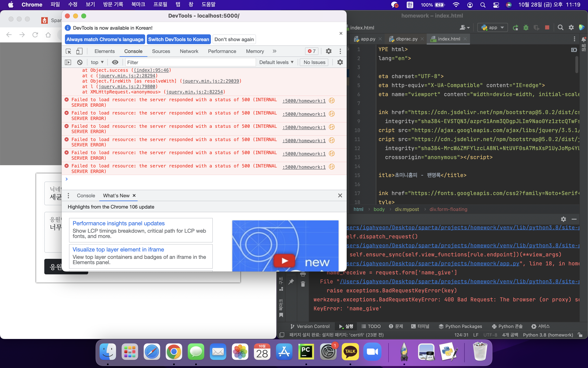Open the user account dropdown in PyCharm toolbar
Viewport: 588px width, 368px height.
(x=464, y=28)
